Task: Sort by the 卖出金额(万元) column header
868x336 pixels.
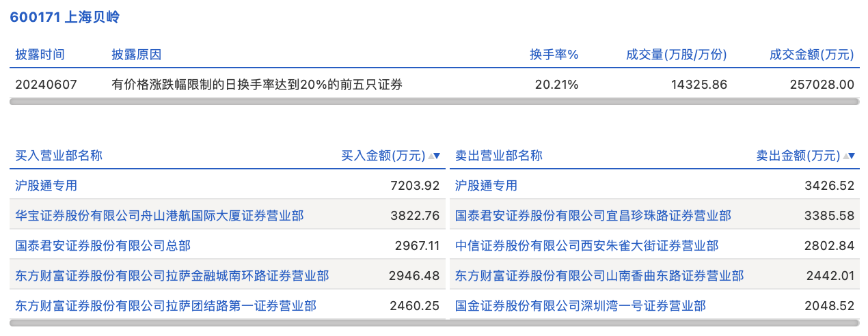Action: point(798,156)
